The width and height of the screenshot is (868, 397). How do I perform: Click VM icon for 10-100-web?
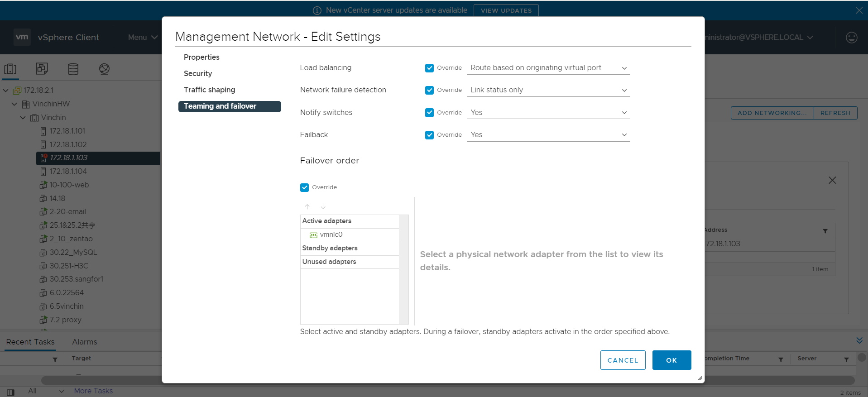(43, 185)
